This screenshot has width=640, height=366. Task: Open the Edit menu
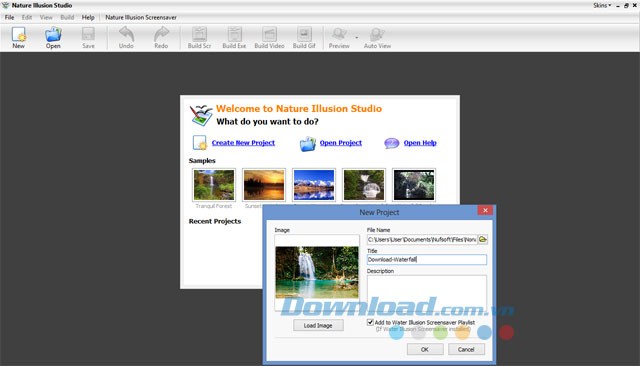point(27,18)
